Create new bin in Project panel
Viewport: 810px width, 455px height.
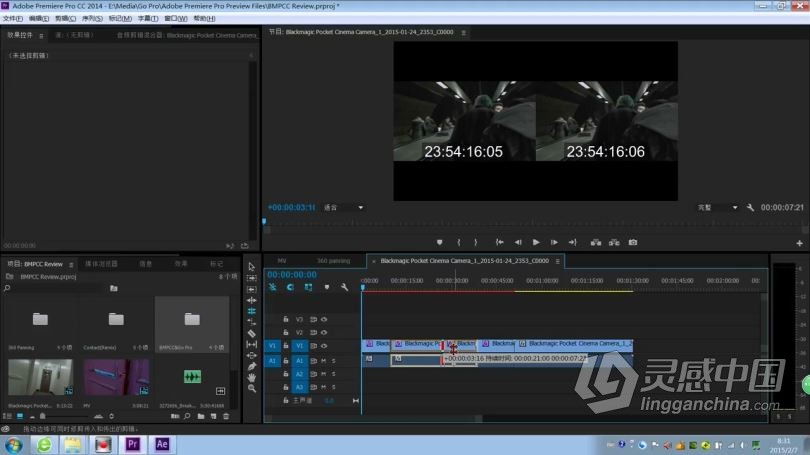click(200, 416)
